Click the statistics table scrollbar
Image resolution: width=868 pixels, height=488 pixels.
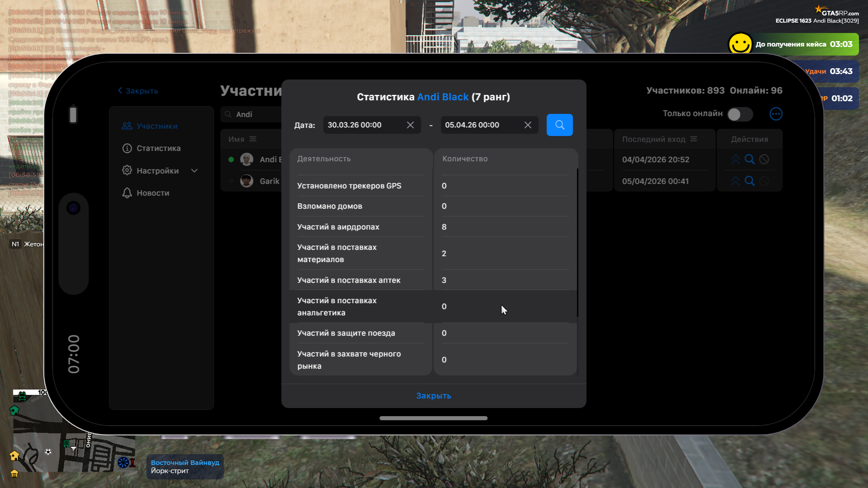[577, 243]
